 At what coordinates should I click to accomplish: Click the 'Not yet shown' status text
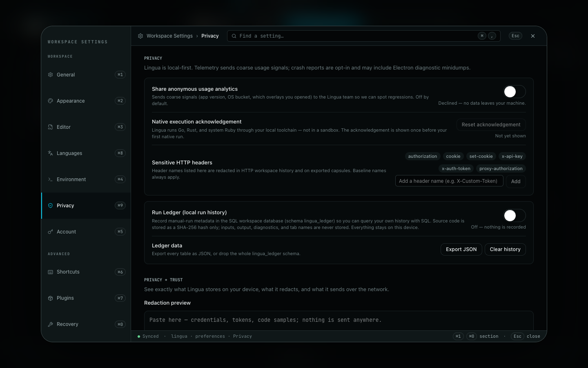pos(510,136)
